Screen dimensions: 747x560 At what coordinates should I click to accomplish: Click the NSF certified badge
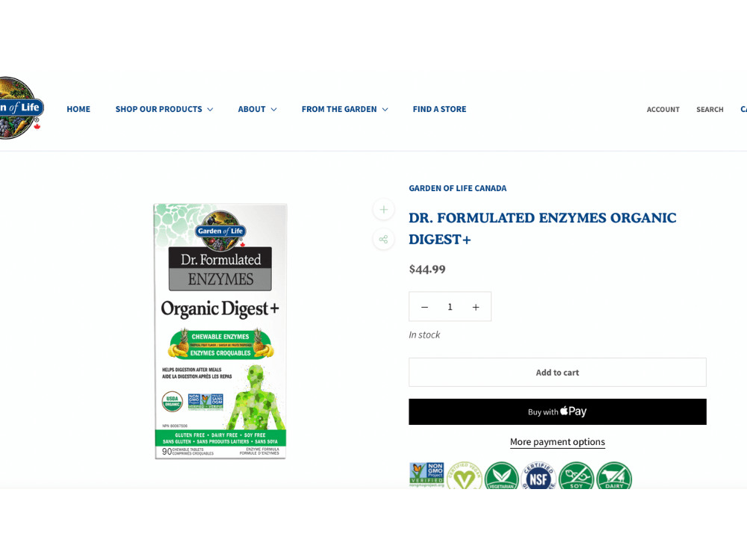(539, 476)
